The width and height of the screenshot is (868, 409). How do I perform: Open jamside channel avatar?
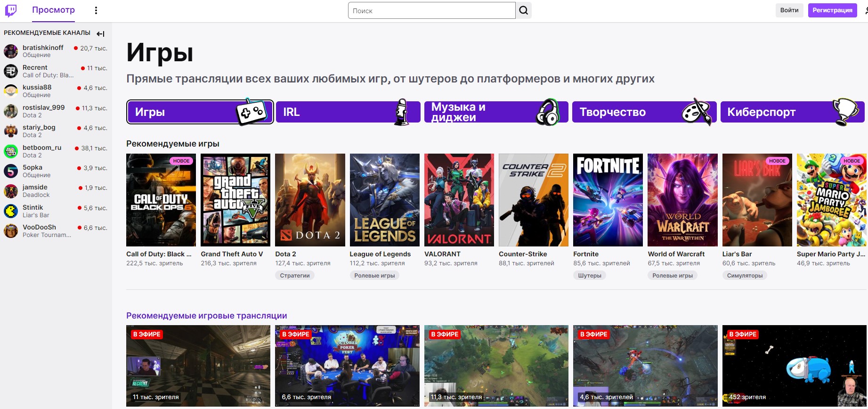click(x=11, y=190)
